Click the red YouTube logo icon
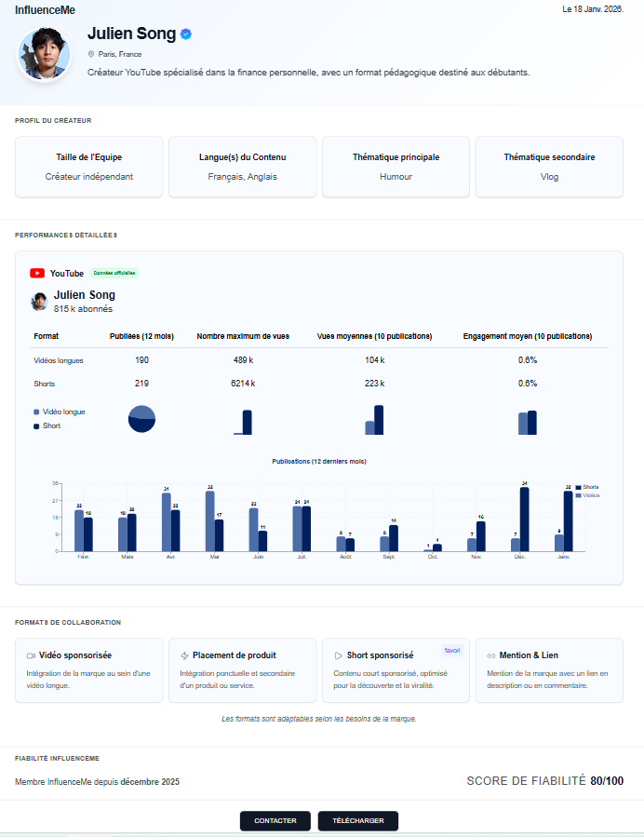This screenshot has height=837, width=644. click(37, 274)
